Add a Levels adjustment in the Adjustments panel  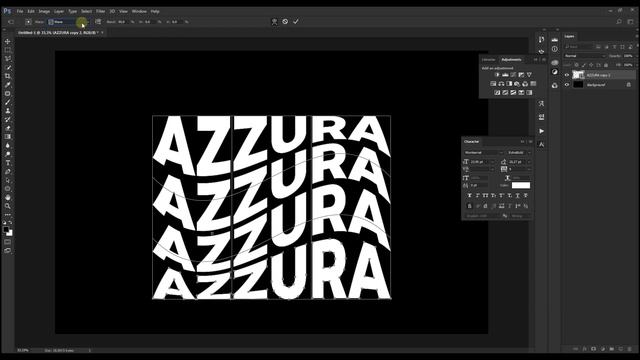[x=505, y=75]
